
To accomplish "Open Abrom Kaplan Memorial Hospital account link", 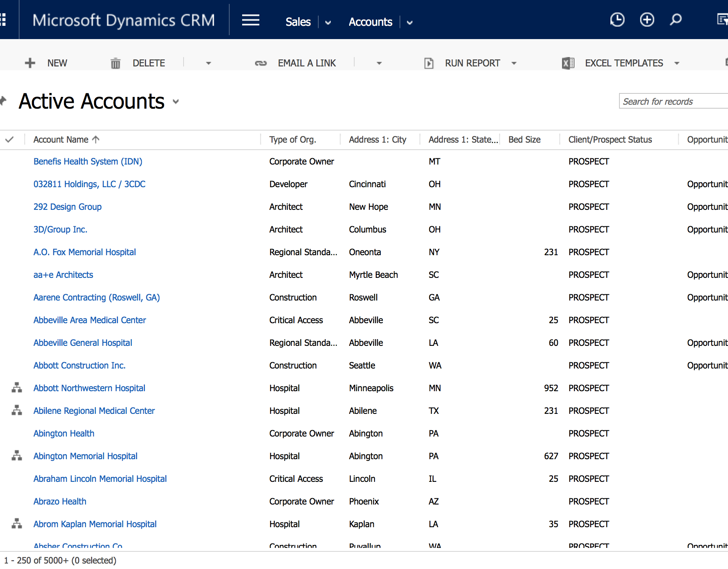I will tap(95, 524).
